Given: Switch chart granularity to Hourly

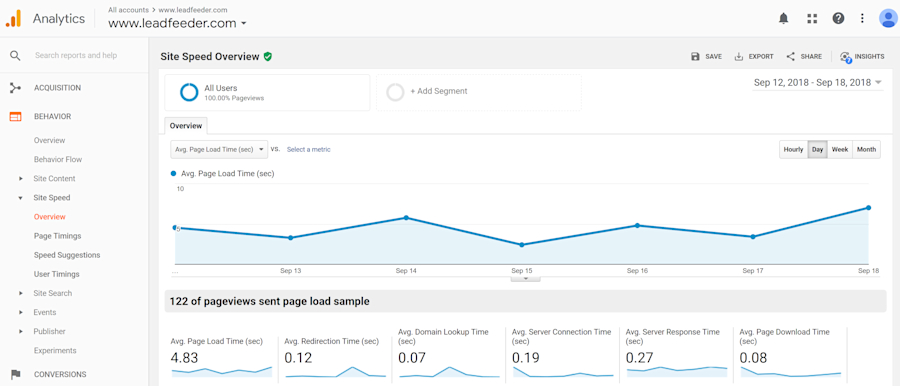Looking at the screenshot, I should (793, 149).
